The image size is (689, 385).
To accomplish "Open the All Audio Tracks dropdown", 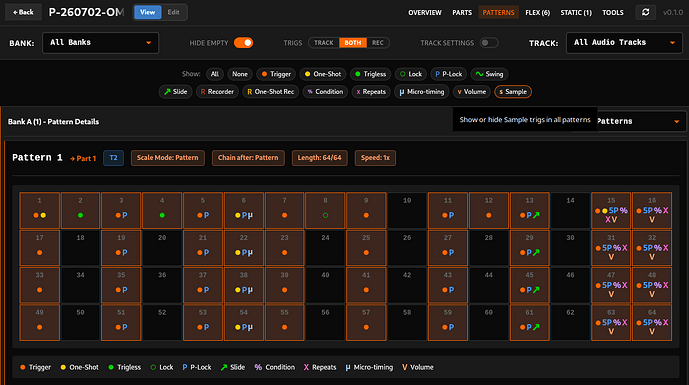I will coord(624,43).
